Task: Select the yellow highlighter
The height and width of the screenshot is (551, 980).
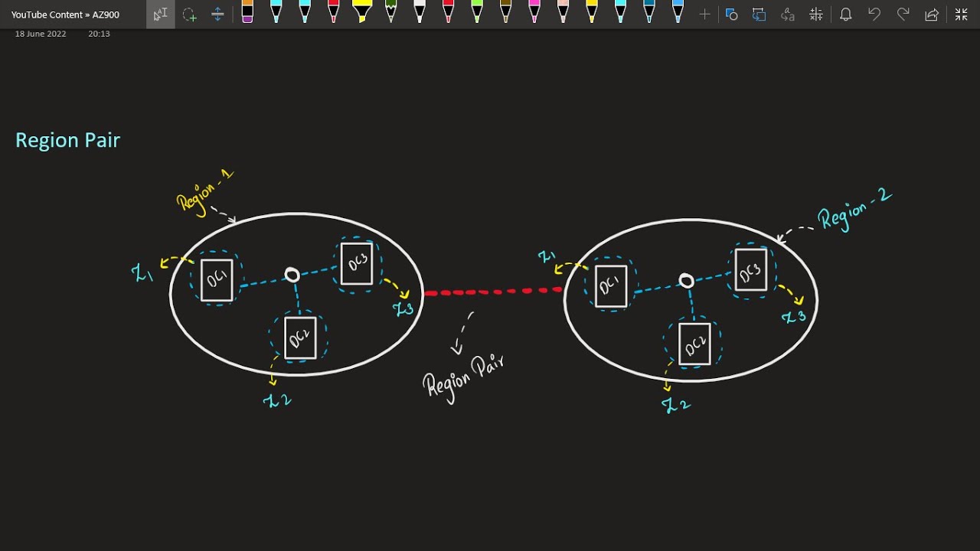Action: click(362, 12)
